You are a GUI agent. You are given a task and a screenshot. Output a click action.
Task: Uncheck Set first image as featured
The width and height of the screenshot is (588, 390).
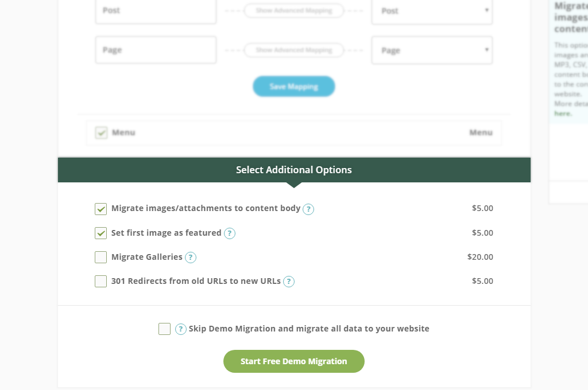coord(101,233)
